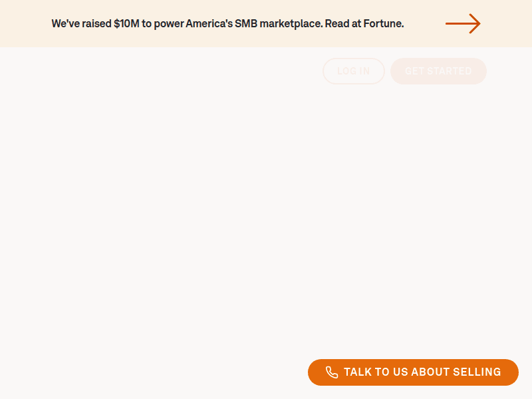Select the "We've raised" banner headline
Viewport: 532px width, 399px height.
pos(81,24)
